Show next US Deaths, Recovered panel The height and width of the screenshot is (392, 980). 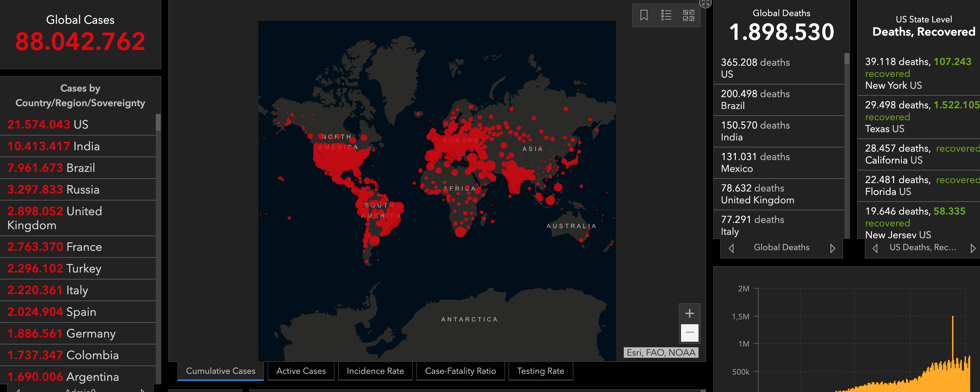[973, 248]
